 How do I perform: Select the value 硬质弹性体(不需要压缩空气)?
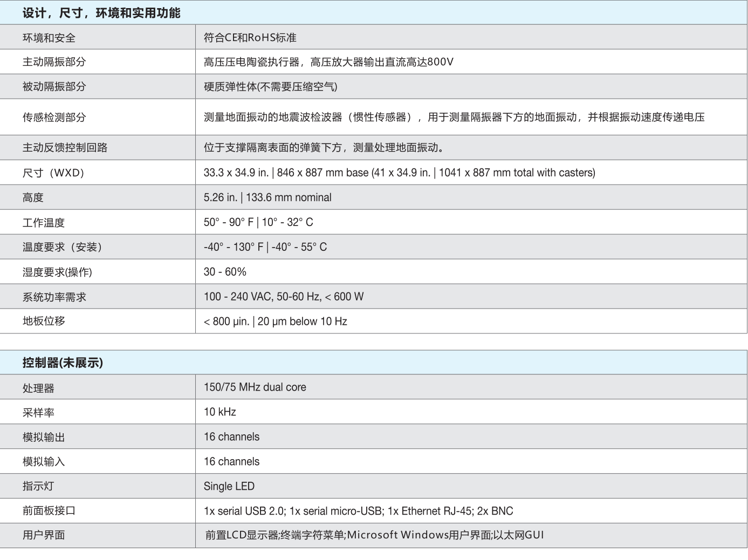(271, 87)
